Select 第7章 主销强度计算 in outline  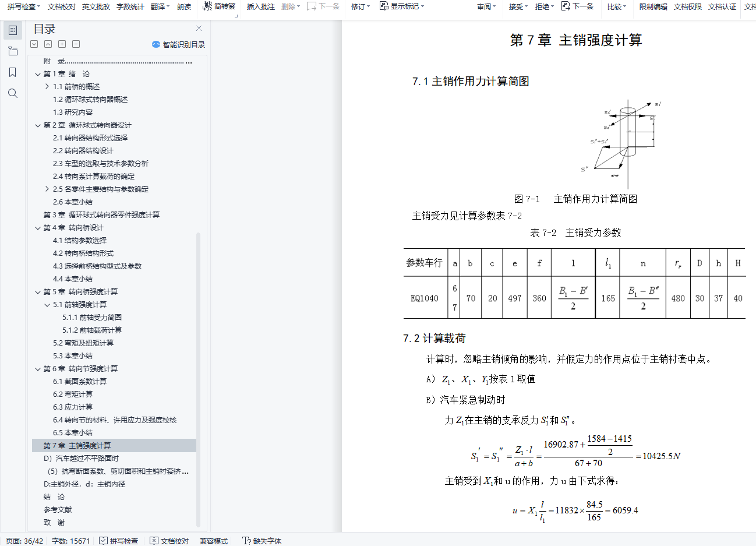[x=114, y=446]
